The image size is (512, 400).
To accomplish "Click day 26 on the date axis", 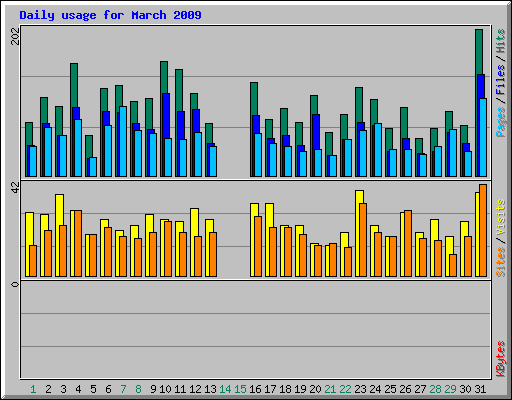I will (405, 389).
